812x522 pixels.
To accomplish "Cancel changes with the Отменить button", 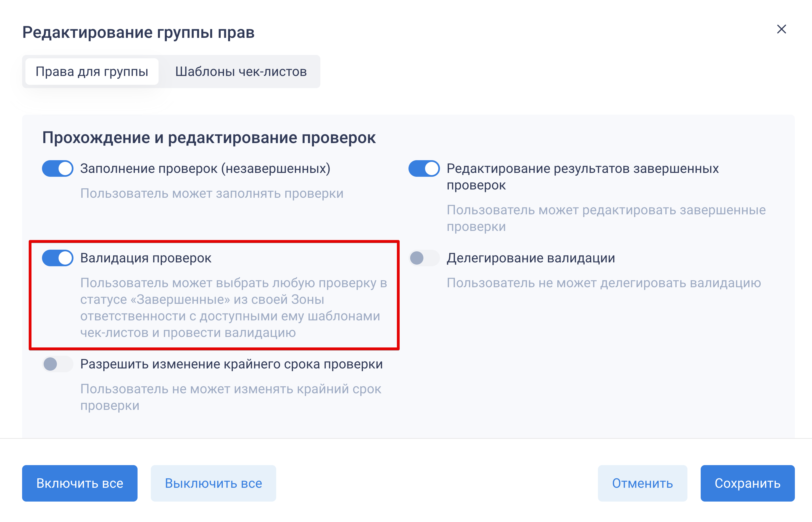I will (x=642, y=483).
